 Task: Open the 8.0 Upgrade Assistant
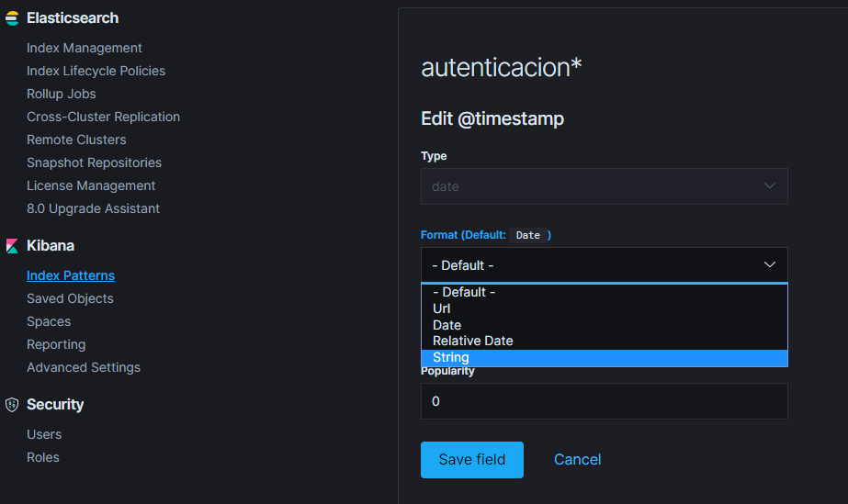pyautogui.click(x=93, y=208)
